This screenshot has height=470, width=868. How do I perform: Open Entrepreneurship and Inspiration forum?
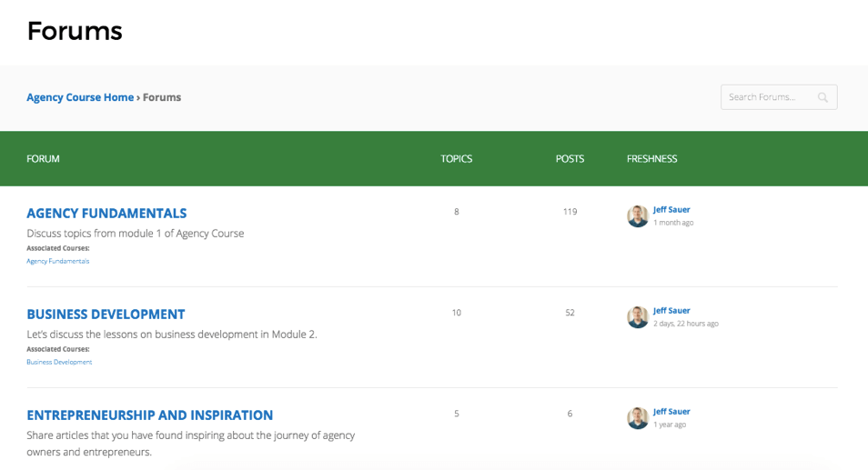[149, 415]
